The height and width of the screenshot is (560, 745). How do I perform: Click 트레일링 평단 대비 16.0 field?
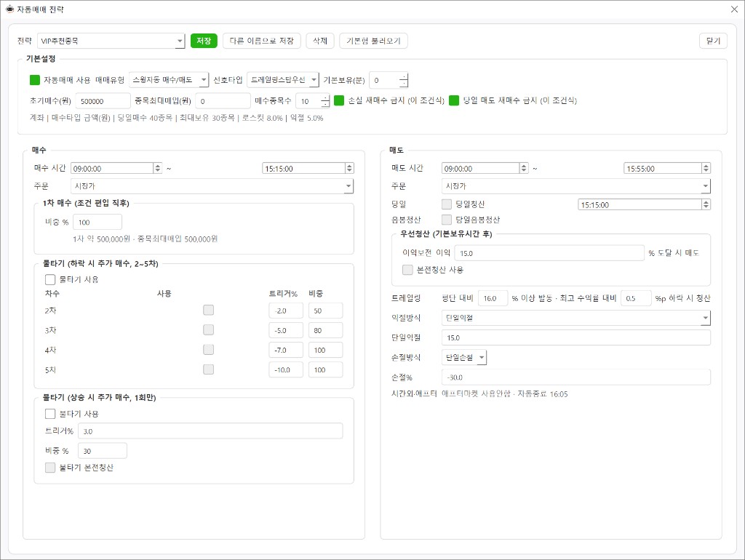[x=493, y=298]
